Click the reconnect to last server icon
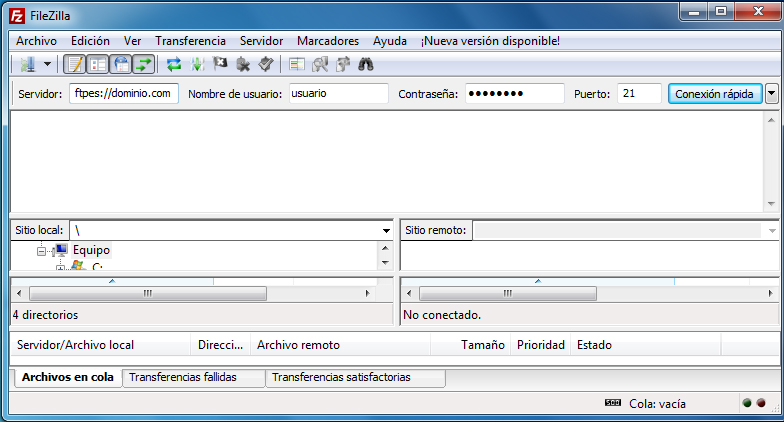This screenshot has height=422, width=784. (266, 64)
